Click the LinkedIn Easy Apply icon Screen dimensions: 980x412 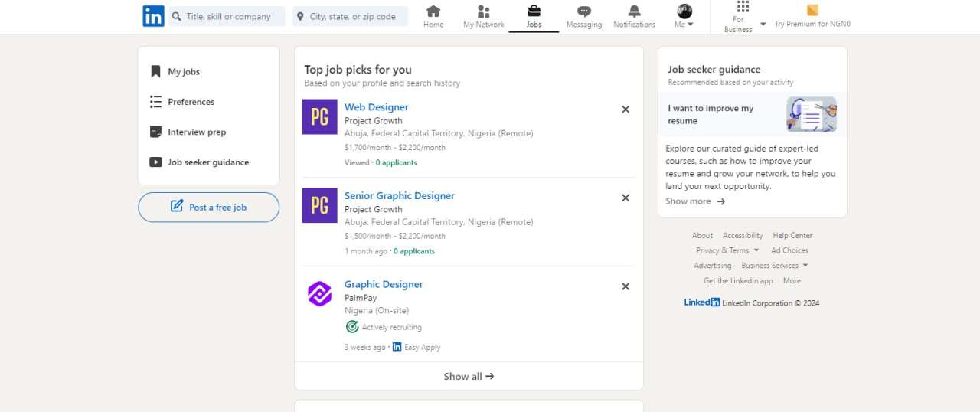pos(397,347)
